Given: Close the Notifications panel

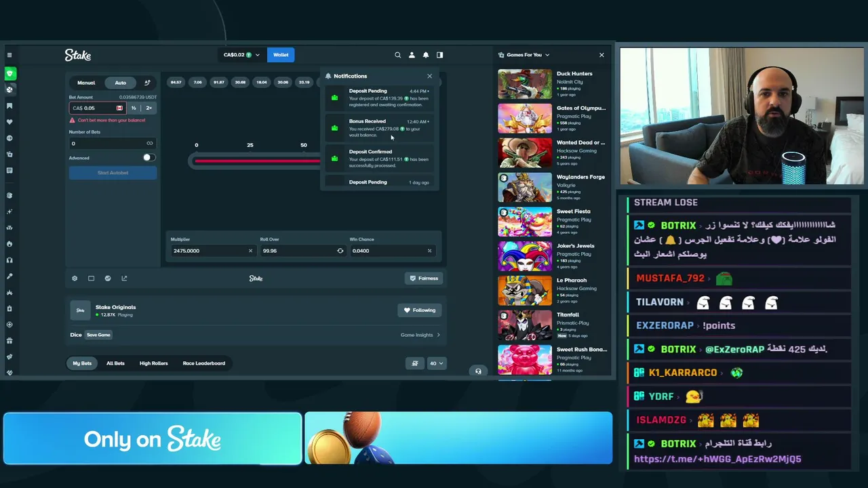Looking at the screenshot, I should [x=429, y=76].
